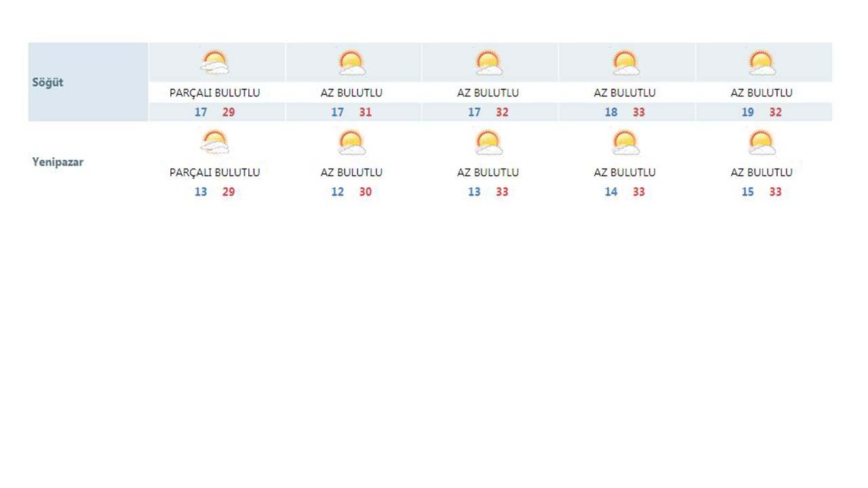Click the Söğüt sun icon above 18 33
868x488 pixels.
(625, 62)
